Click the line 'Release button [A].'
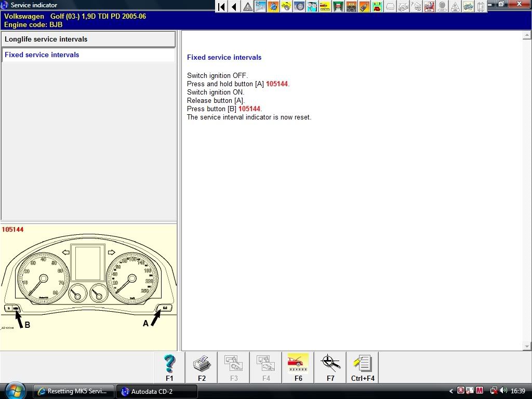Screen dimensions: 532x399 pos(216,100)
